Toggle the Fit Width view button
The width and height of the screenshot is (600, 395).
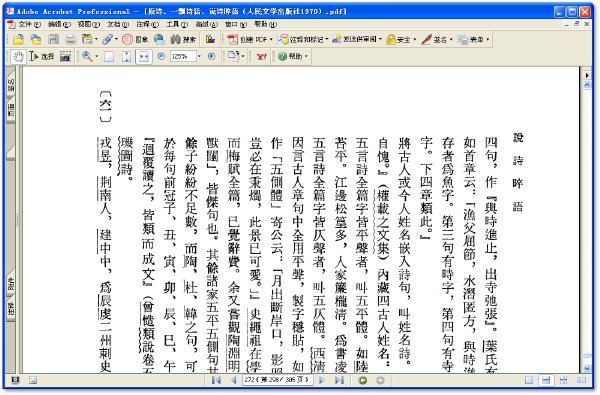pyautogui.click(x=143, y=57)
